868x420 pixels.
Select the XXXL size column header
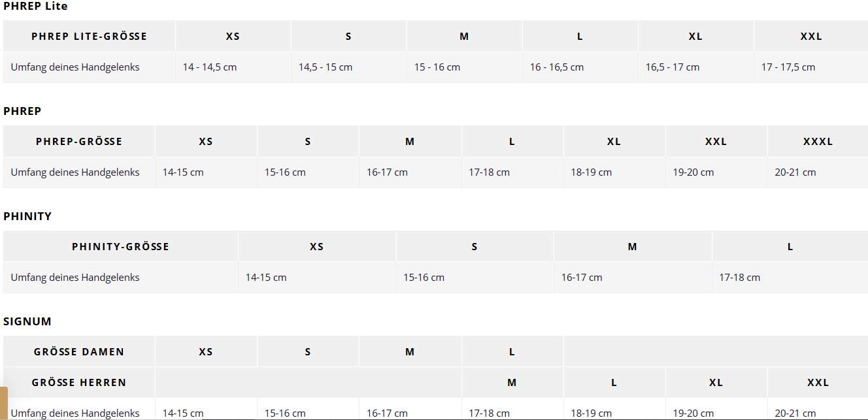click(818, 142)
